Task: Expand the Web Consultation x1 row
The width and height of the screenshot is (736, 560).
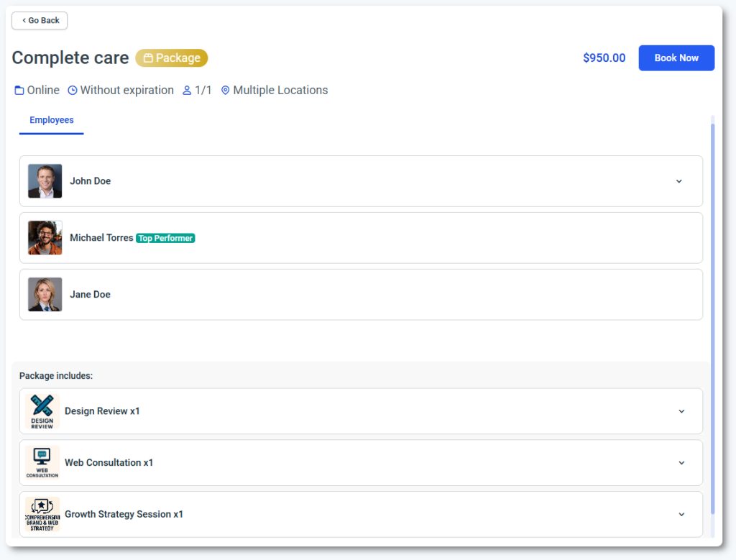Action: pyautogui.click(x=681, y=463)
